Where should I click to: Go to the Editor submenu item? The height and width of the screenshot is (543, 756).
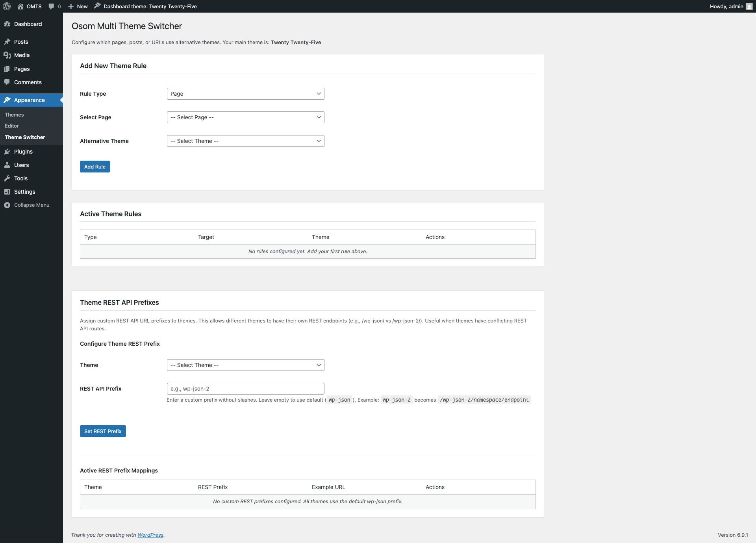pos(12,126)
